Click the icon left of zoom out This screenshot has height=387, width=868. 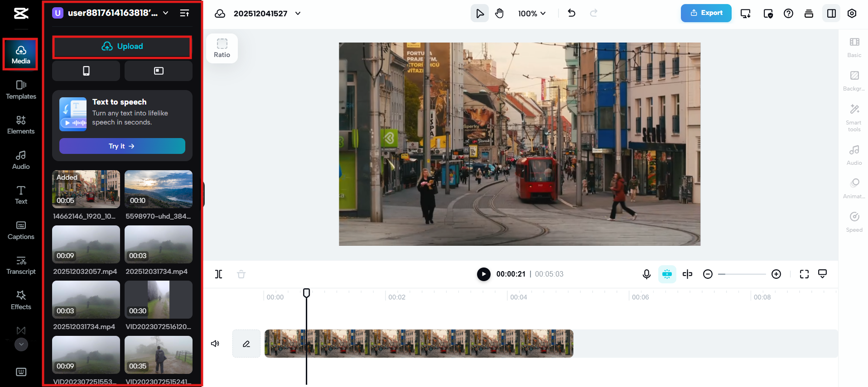pyautogui.click(x=688, y=274)
